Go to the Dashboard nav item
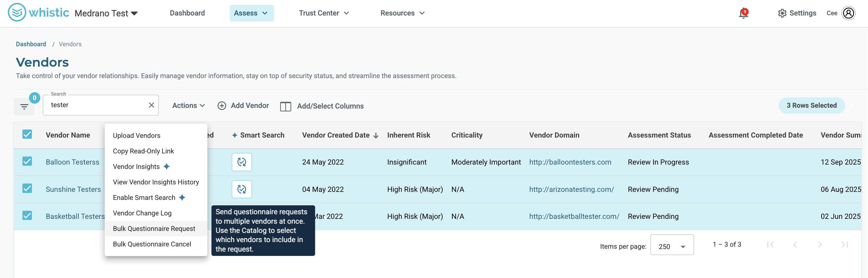Screen dimensions: 868x278 coord(187,13)
